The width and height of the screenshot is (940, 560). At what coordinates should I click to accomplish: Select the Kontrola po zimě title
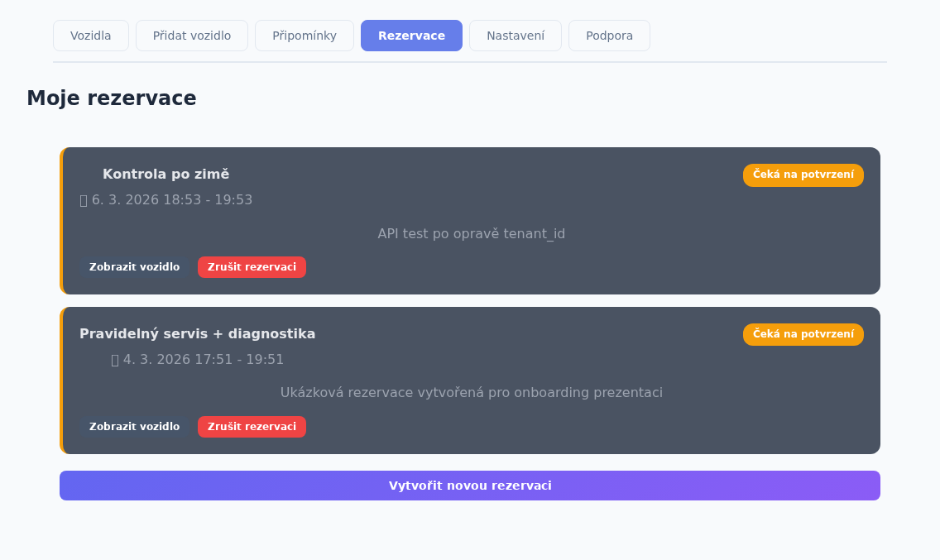coord(166,174)
